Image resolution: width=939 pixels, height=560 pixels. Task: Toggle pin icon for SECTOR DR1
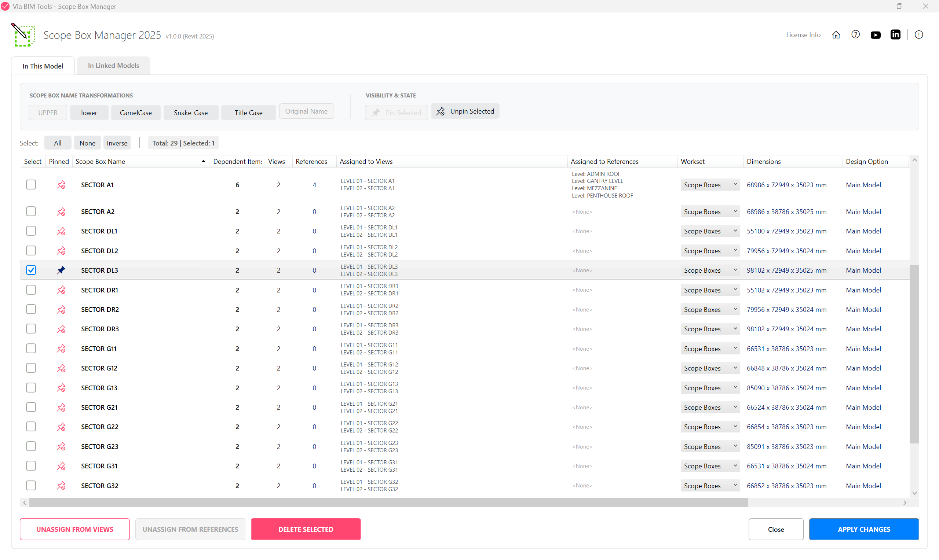click(61, 290)
